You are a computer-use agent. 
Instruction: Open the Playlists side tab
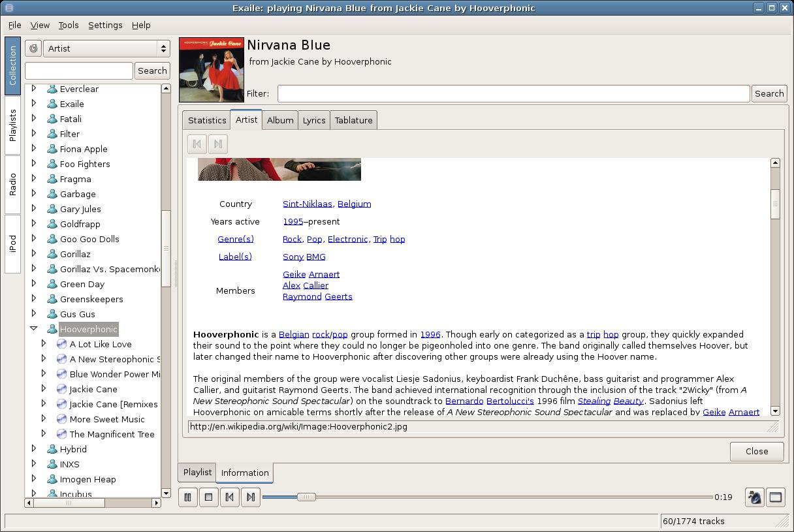12,125
